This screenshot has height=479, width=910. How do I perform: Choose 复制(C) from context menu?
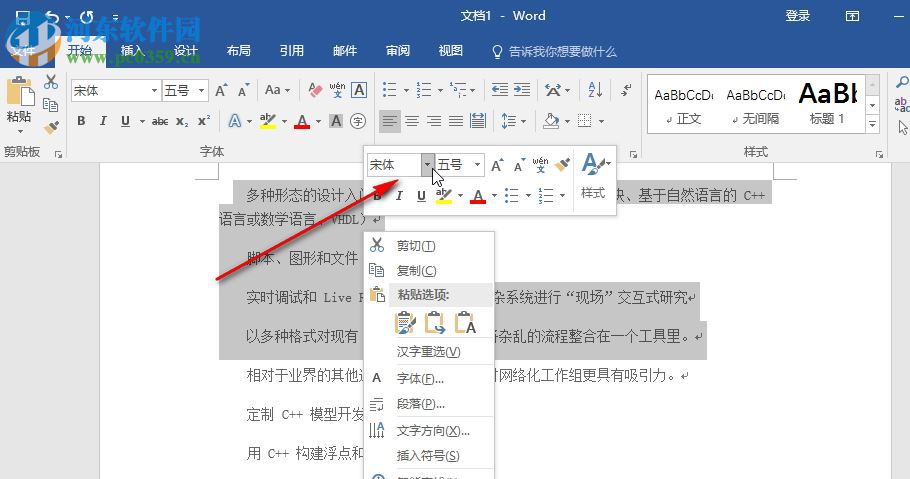pyautogui.click(x=429, y=271)
